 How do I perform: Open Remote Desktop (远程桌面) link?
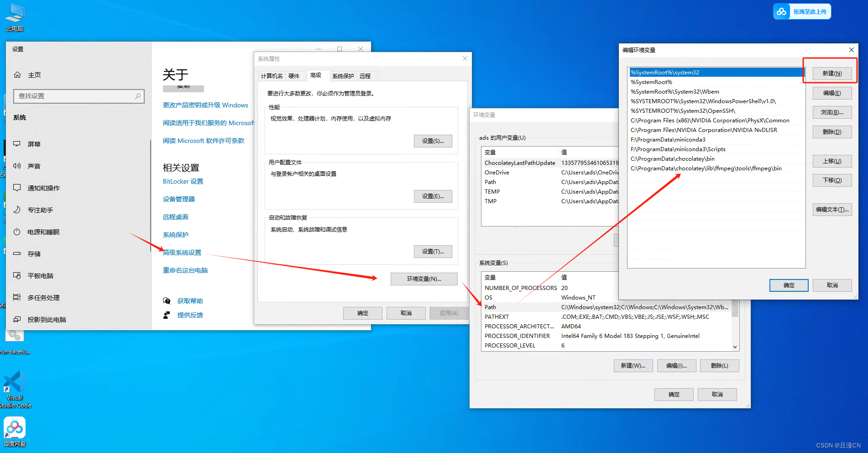pos(176,217)
